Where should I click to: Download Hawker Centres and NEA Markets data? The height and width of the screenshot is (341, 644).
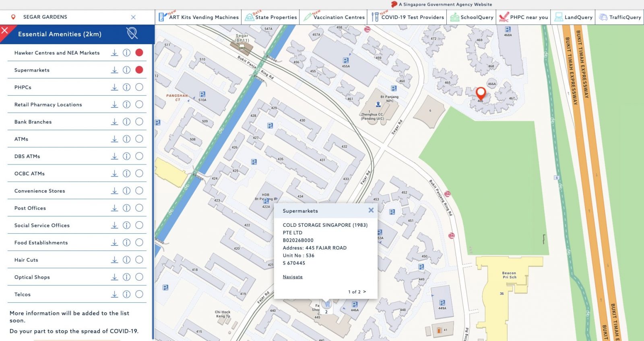[115, 53]
